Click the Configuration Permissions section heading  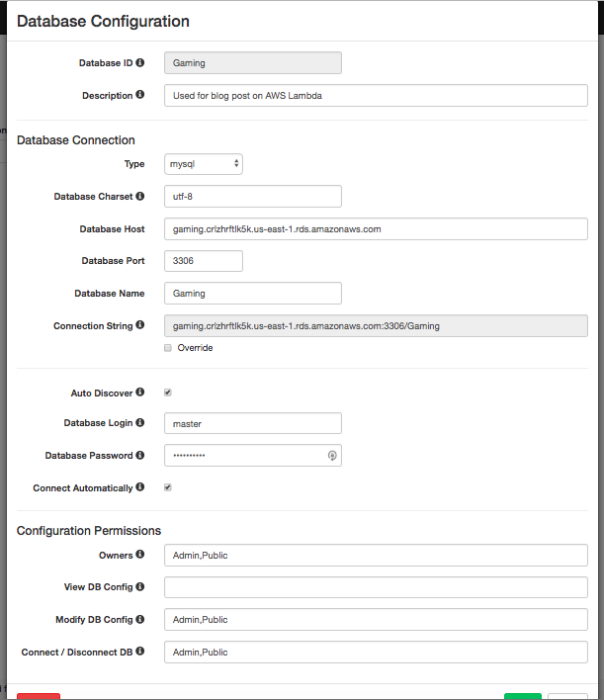tap(89, 531)
